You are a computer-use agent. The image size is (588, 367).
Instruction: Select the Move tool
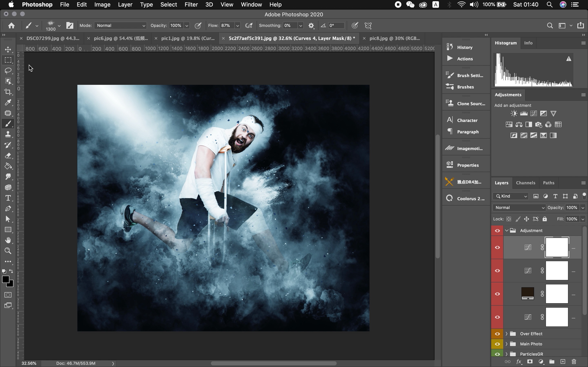coord(8,50)
